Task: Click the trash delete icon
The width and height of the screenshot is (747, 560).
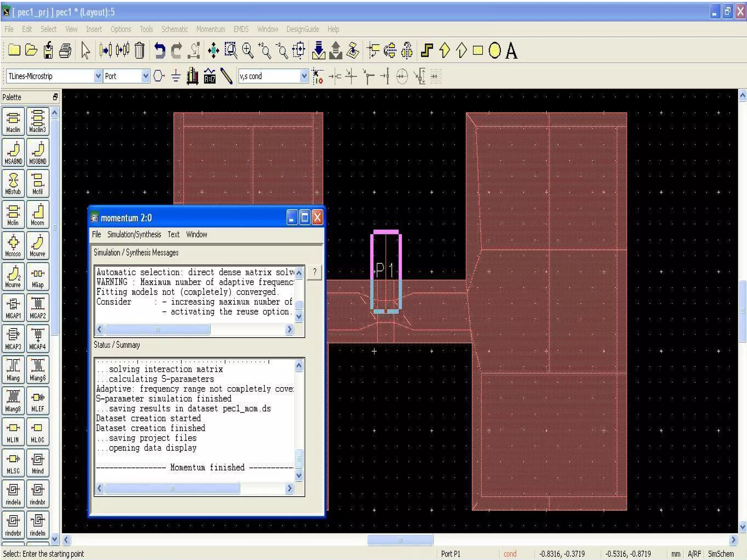Action: click(139, 50)
